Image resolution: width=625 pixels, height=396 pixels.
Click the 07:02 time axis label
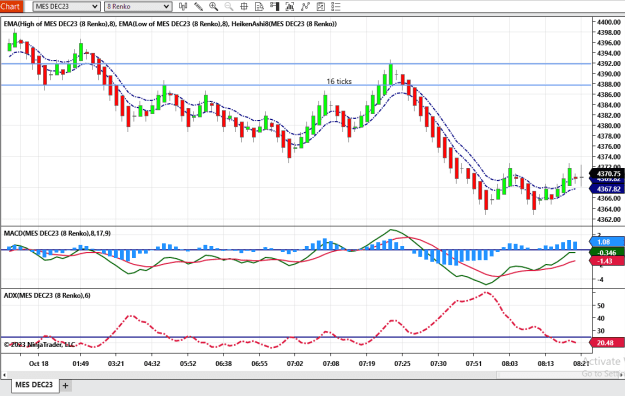(x=295, y=364)
